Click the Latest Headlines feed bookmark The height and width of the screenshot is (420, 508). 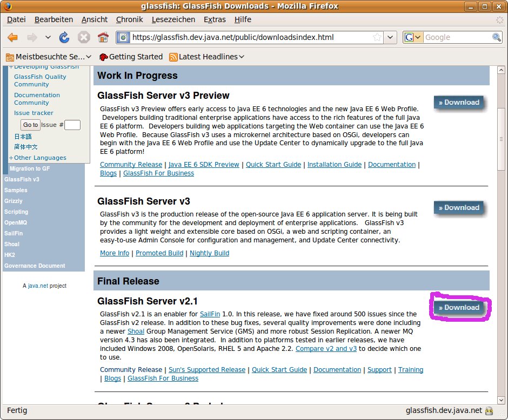[x=206, y=57]
